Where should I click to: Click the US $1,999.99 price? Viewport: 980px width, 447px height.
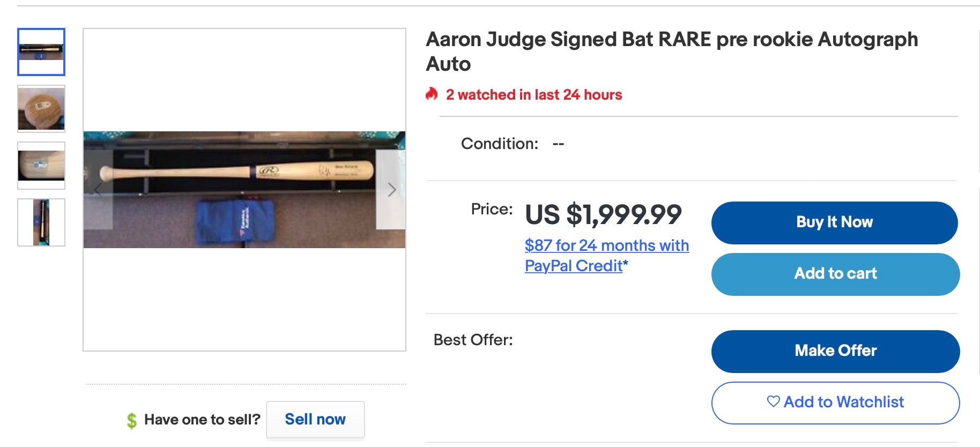(x=603, y=214)
